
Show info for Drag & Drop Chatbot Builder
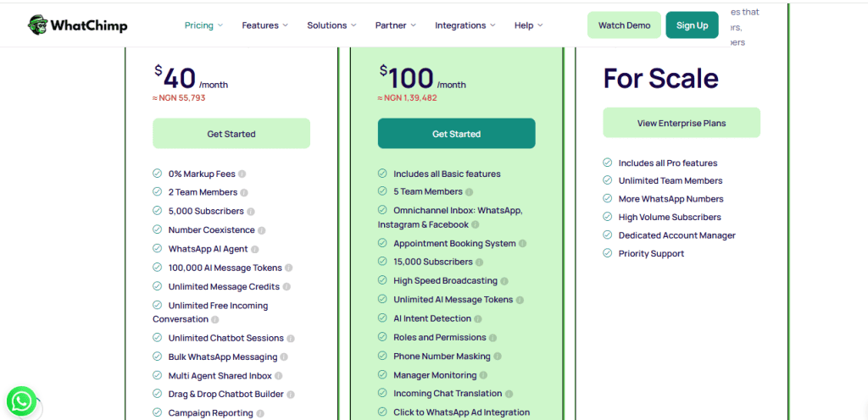(x=292, y=395)
